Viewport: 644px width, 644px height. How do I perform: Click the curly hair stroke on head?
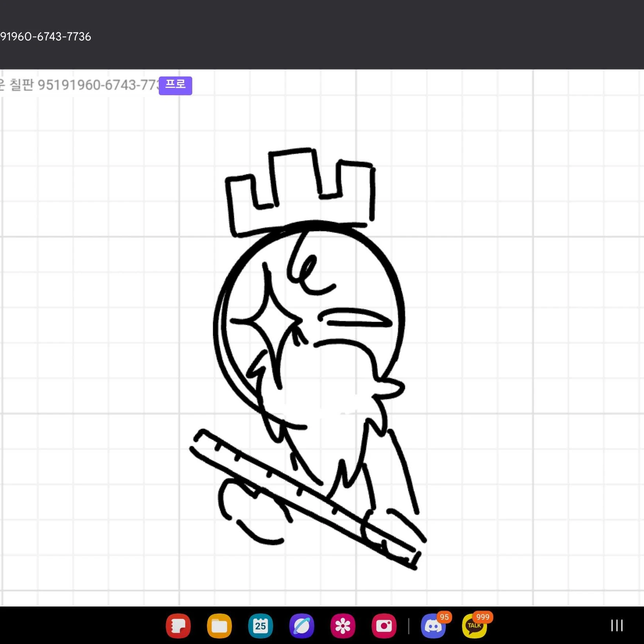[309, 265]
